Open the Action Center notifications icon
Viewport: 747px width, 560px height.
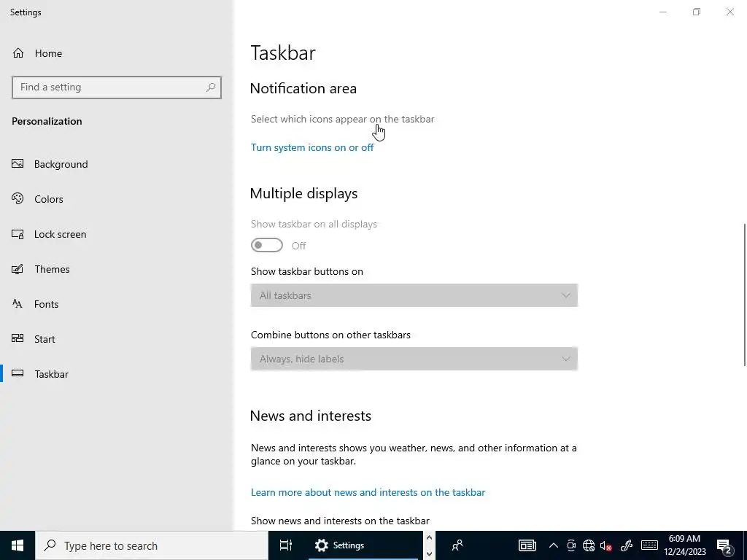(724, 547)
